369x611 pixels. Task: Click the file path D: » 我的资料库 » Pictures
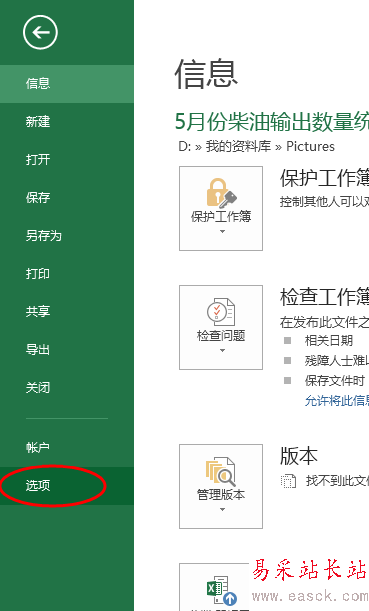pyautogui.click(x=256, y=147)
